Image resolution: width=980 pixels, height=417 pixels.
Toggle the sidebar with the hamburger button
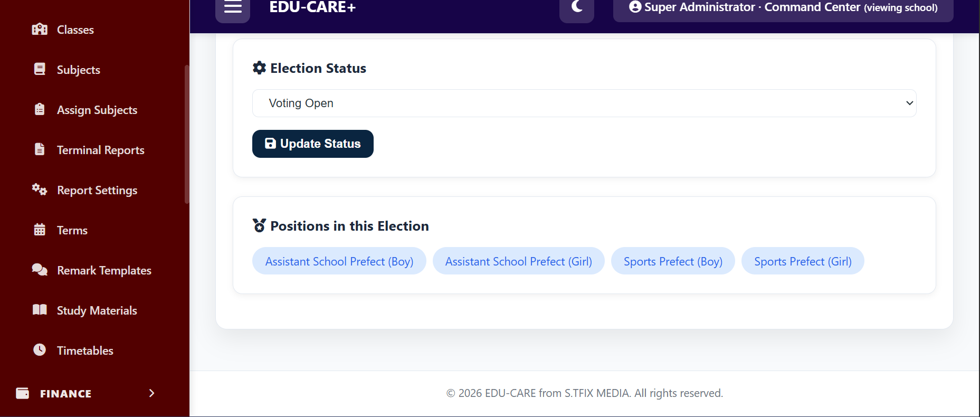[233, 7]
